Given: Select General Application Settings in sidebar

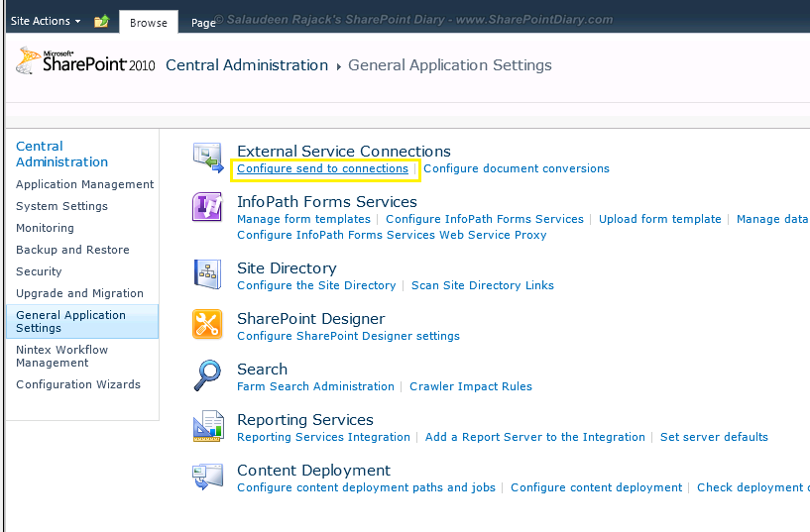Looking at the screenshot, I should (x=82, y=321).
